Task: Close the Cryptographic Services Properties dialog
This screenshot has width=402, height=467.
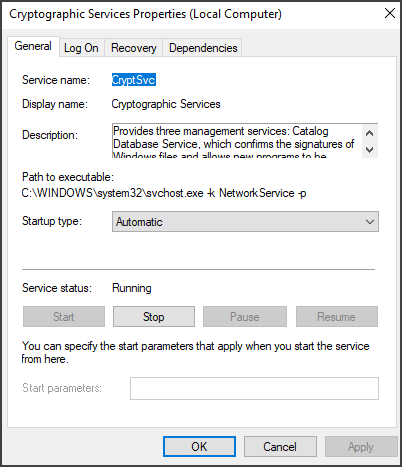Action: pos(390,14)
